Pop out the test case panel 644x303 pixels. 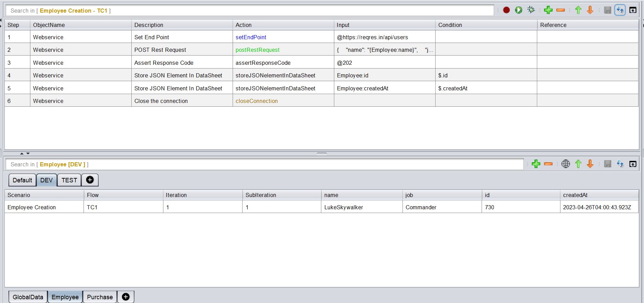633,10
